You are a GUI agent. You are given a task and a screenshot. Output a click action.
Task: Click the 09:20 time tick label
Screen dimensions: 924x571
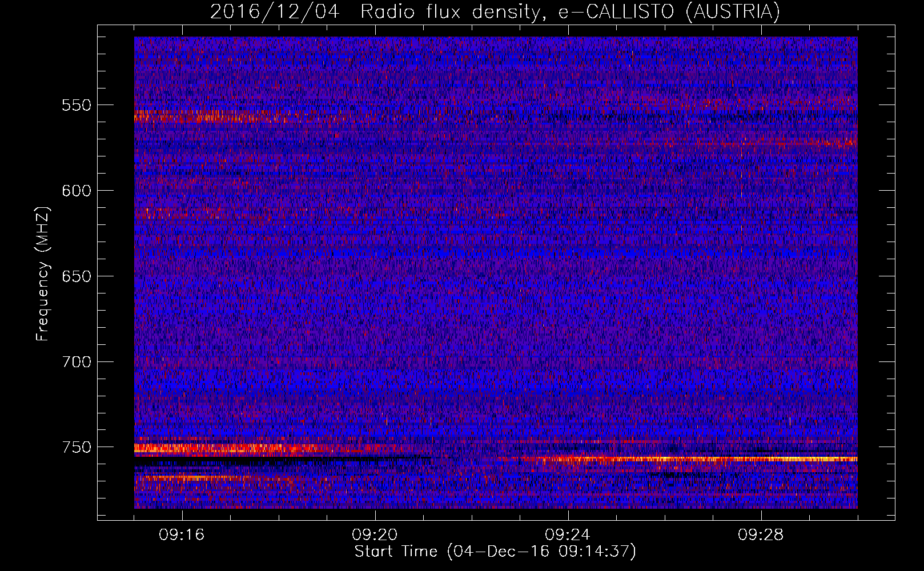coord(375,535)
